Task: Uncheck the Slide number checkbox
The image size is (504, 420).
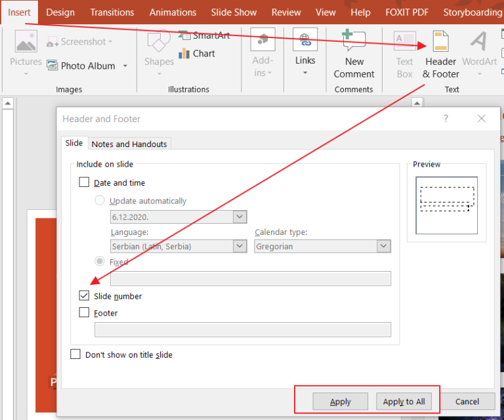Action: pyautogui.click(x=84, y=296)
